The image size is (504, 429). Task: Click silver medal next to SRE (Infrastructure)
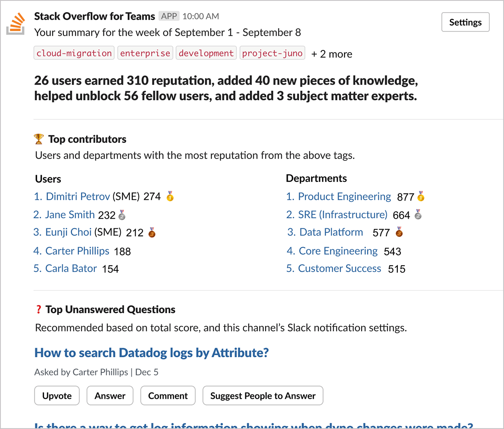click(x=418, y=214)
